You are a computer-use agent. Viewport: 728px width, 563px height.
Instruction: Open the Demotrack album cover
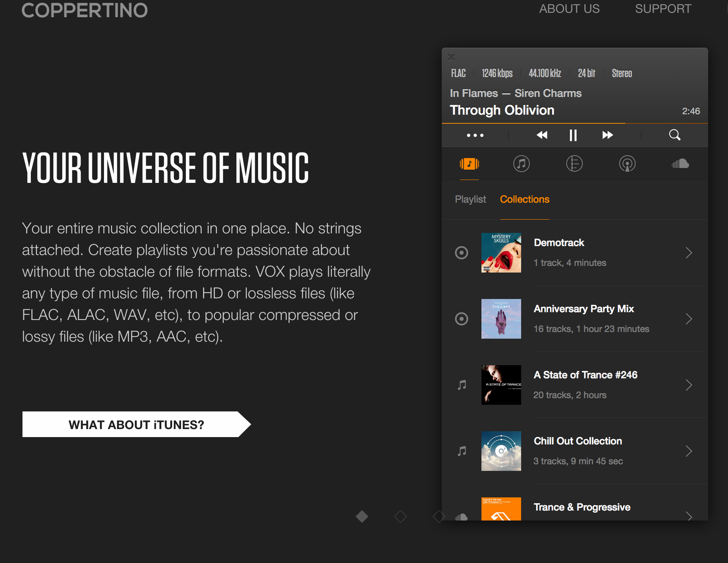[501, 253]
